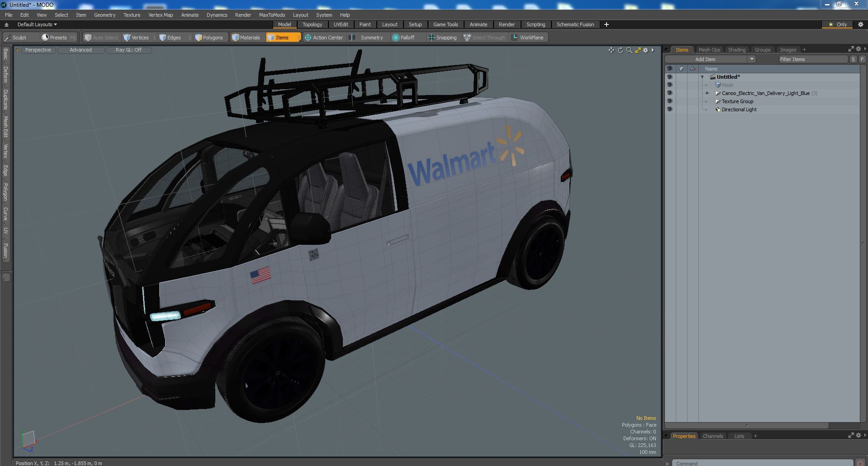Image resolution: width=868 pixels, height=466 pixels.
Task: Open the Default Layouts dropdown
Action: tap(37, 24)
